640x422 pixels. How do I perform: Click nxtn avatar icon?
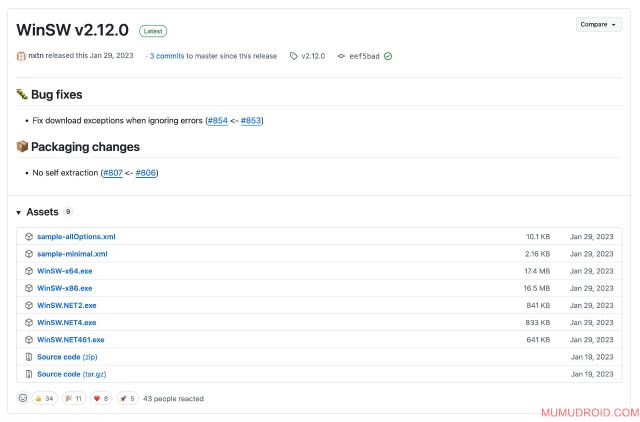pos(21,56)
